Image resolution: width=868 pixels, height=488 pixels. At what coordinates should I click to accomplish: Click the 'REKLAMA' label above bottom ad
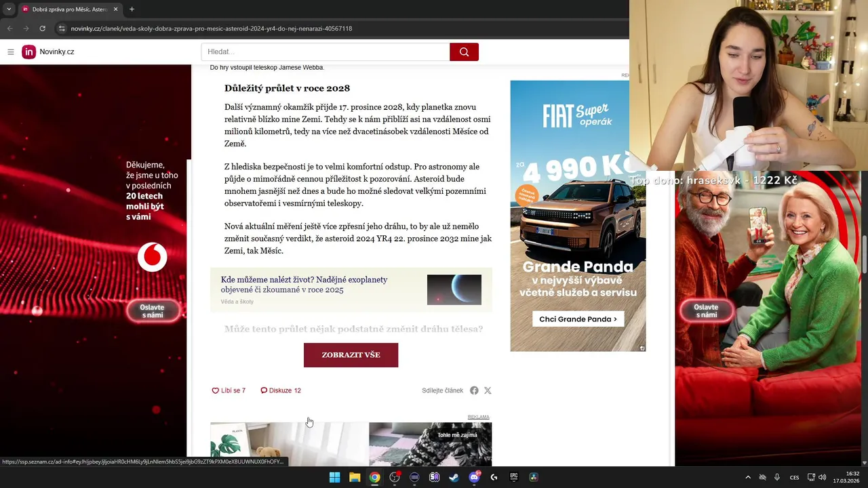478,417
